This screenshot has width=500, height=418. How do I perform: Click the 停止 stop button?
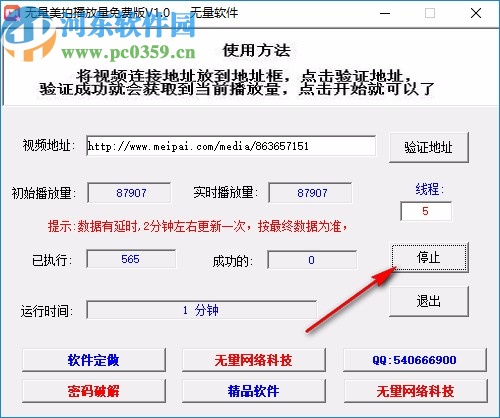[x=429, y=258]
